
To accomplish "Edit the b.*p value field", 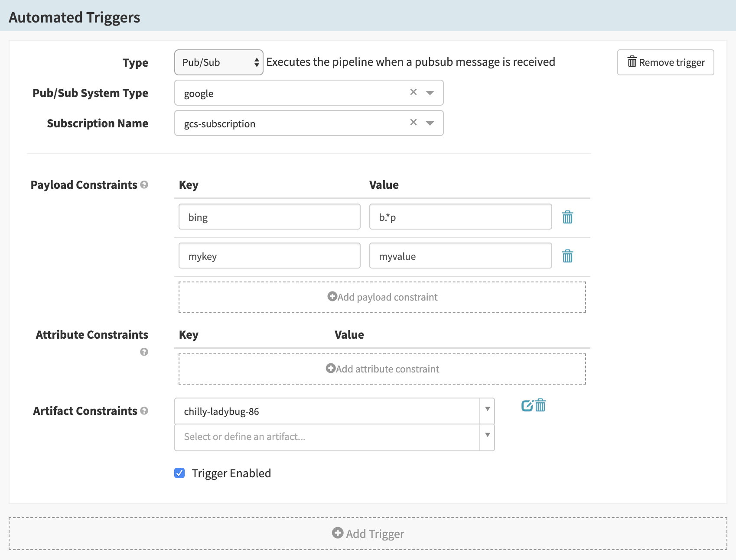I will point(461,217).
